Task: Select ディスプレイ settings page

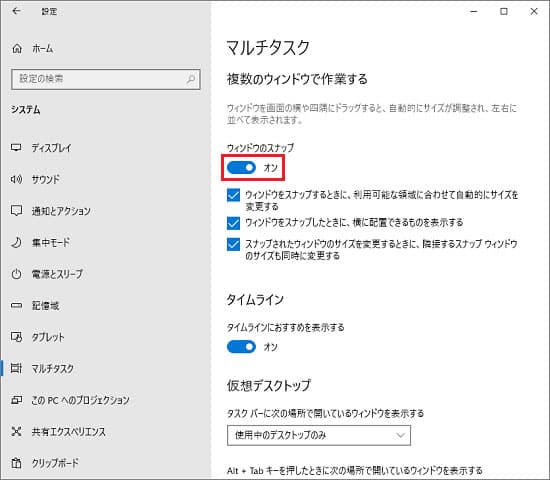Action: [x=52, y=148]
